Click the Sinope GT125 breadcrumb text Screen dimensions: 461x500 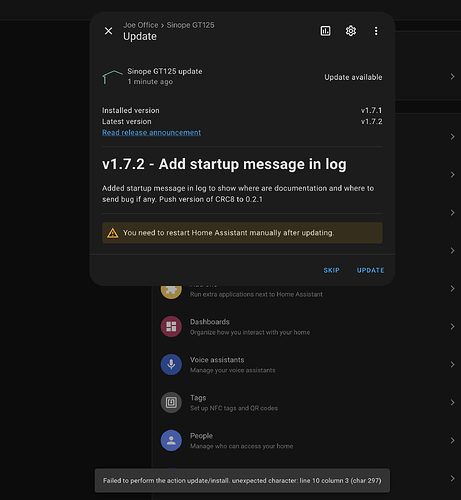190,25
